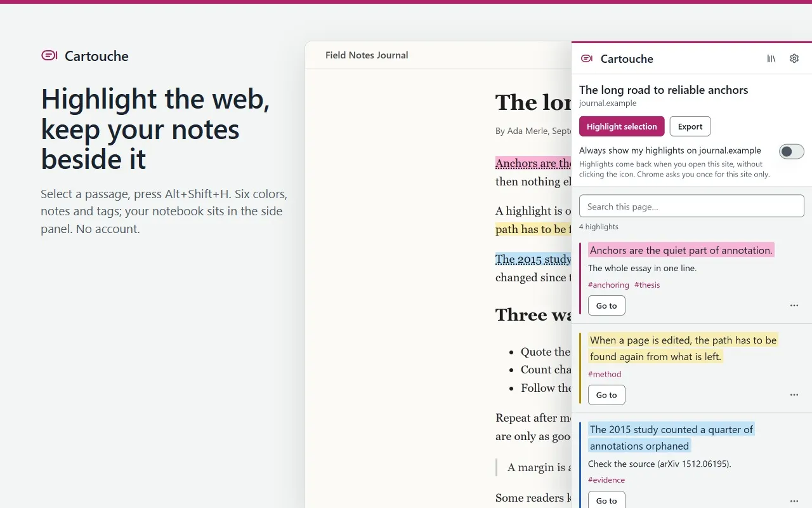812x508 pixels.
Task: Click the 'Highlight the web' headline
Action: tap(155, 129)
